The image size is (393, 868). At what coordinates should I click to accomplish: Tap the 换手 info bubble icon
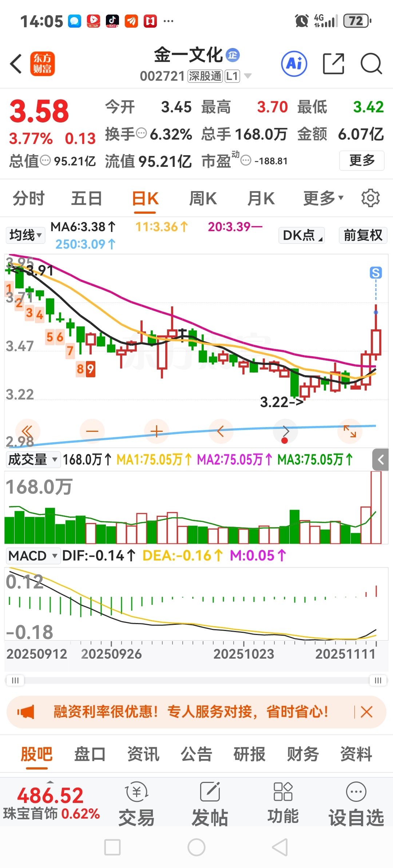pyautogui.click(x=141, y=133)
